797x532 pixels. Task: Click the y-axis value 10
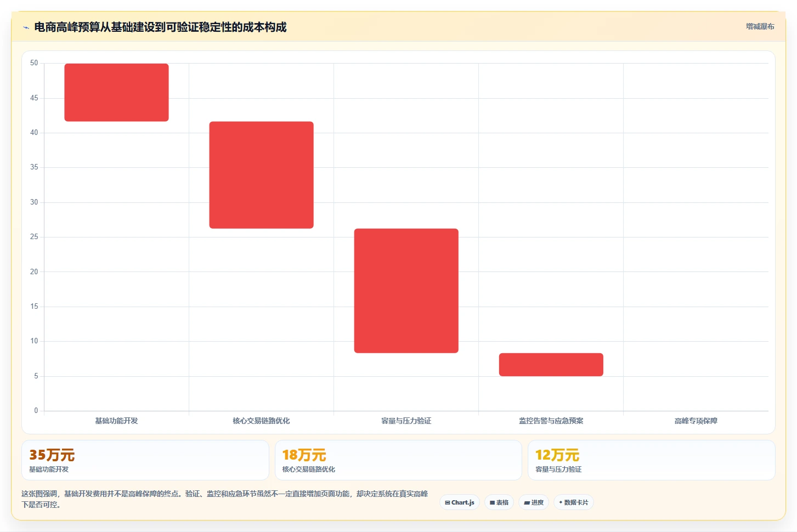pos(34,341)
